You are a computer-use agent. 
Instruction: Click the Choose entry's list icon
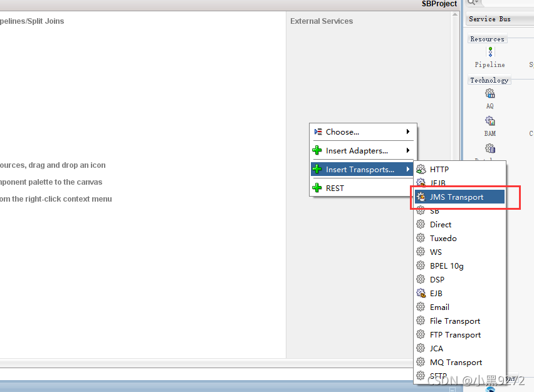(318, 132)
